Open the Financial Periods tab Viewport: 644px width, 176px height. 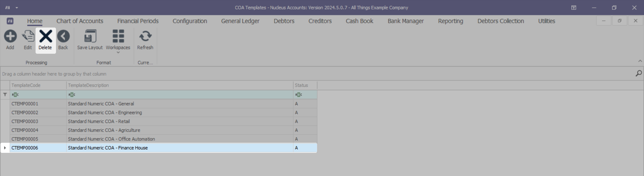pyautogui.click(x=138, y=21)
